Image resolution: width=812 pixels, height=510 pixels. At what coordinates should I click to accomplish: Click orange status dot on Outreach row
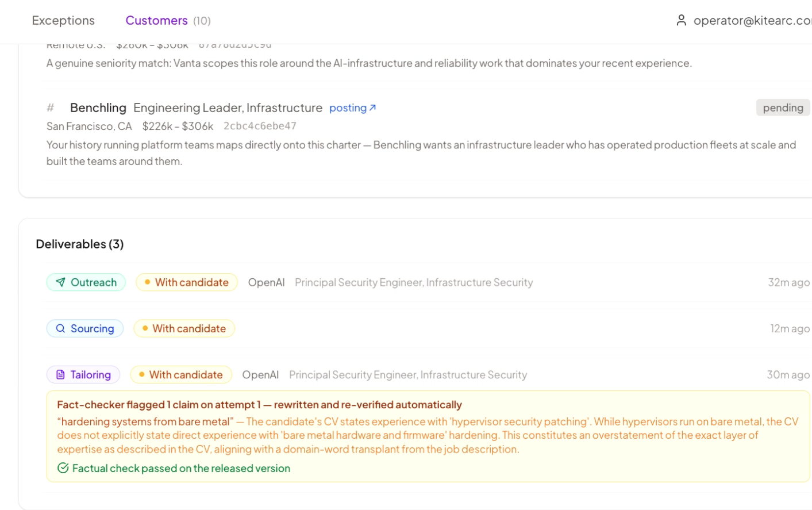(x=147, y=282)
